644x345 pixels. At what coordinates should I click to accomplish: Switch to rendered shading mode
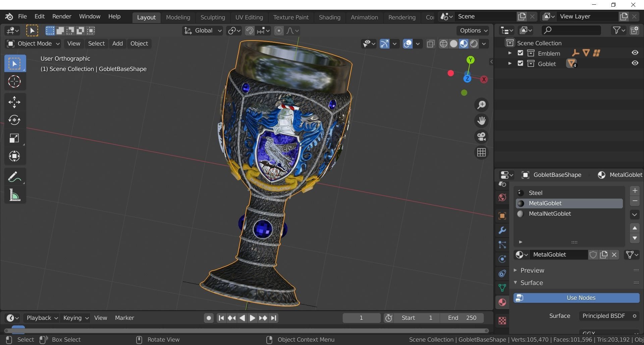tap(474, 44)
